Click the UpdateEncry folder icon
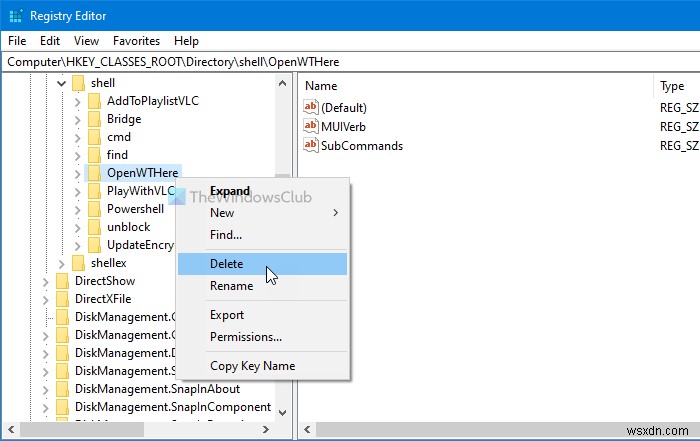This screenshot has width=700, height=441. (94, 245)
